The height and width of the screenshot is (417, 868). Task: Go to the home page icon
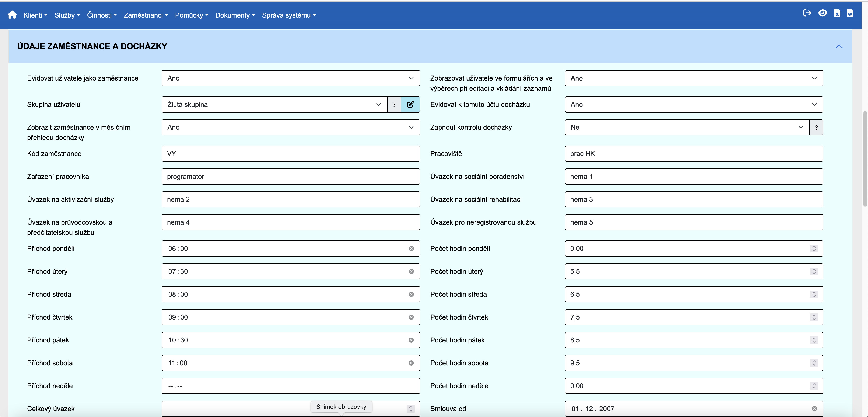12,15
